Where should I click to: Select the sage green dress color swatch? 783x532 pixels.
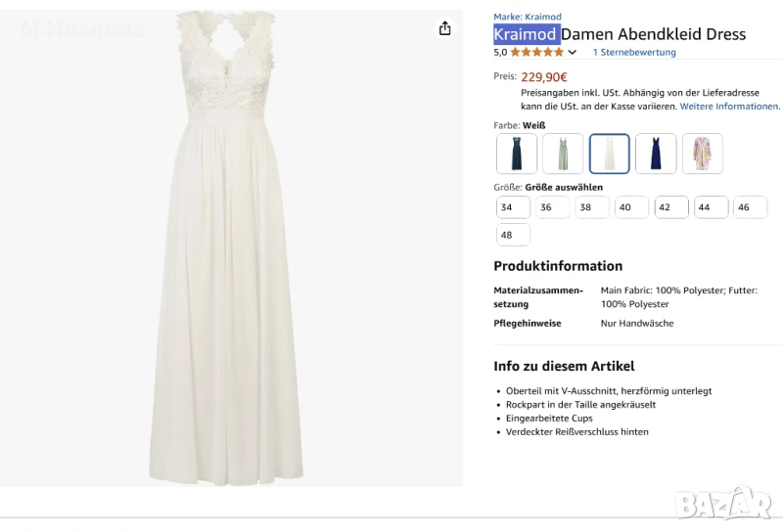[563, 154]
